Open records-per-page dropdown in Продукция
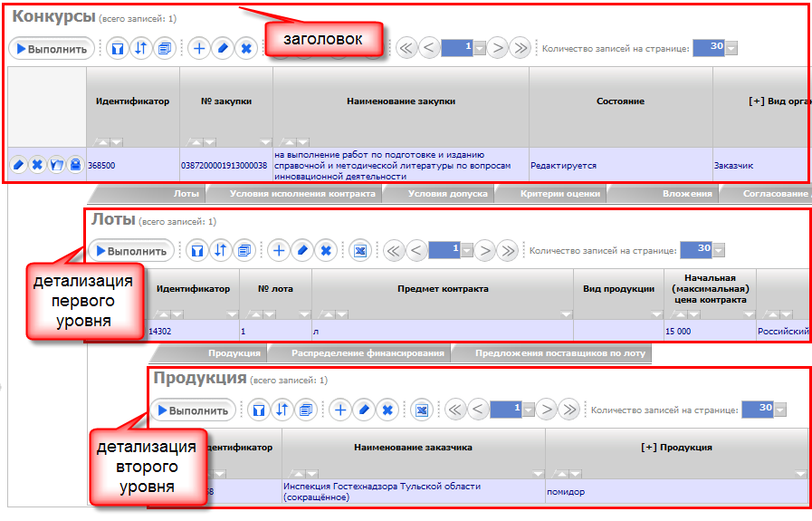The height and width of the screenshot is (521, 812). click(780, 410)
